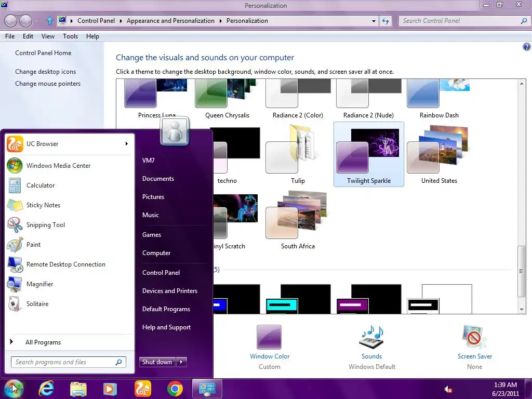
Task: Select the South Africa theme
Action: (298, 220)
